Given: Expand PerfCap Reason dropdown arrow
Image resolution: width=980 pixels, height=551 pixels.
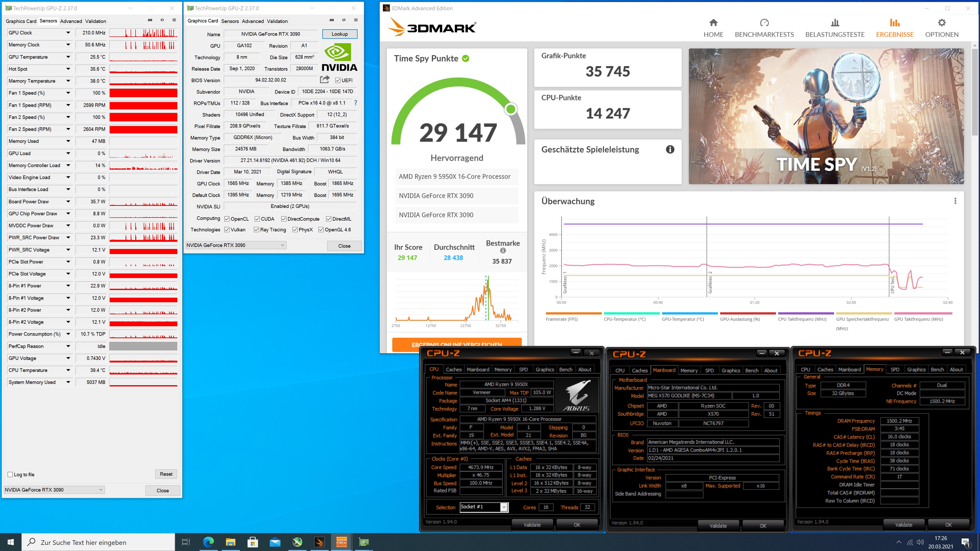Looking at the screenshot, I should [68, 346].
